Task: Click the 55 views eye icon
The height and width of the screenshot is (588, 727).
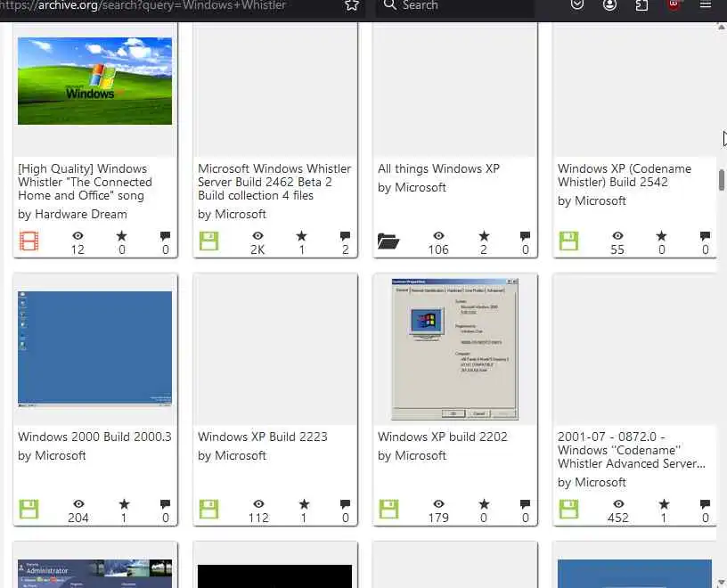Action: click(x=617, y=236)
